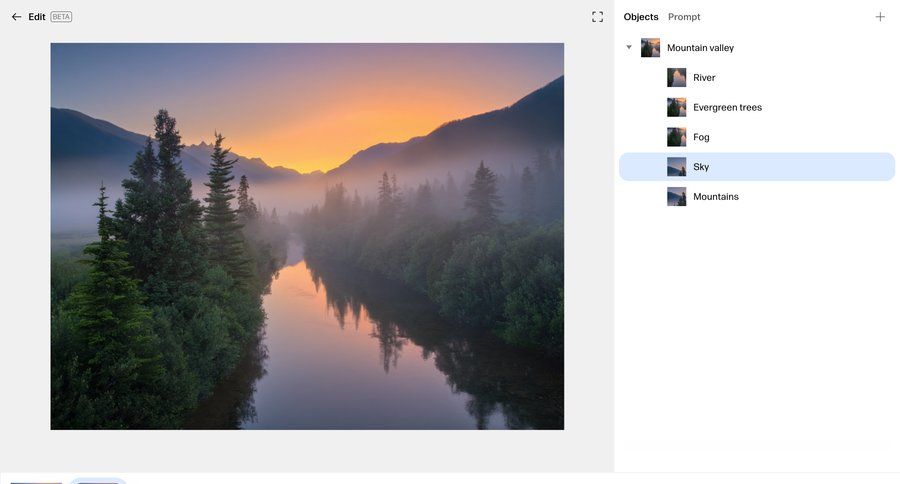900x484 pixels.
Task: Click the Evergreen trees thumbnail icon
Action: click(677, 107)
